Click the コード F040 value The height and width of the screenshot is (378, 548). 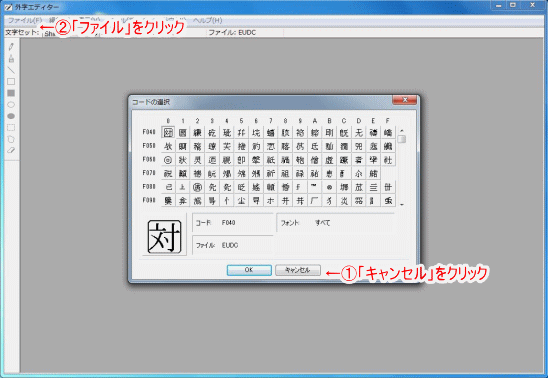pos(229,223)
